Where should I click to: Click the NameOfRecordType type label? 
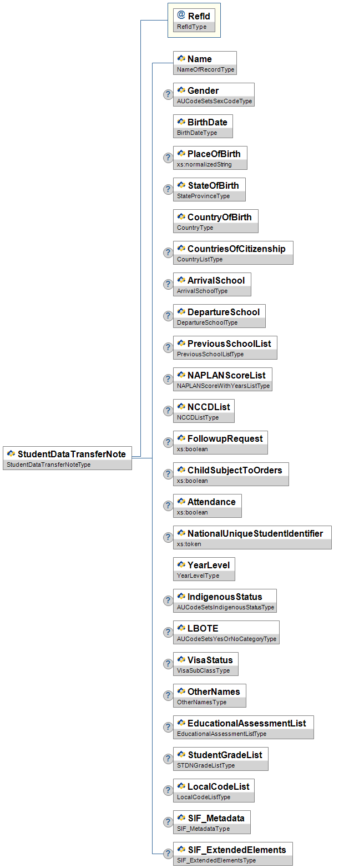pyautogui.click(x=205, y=70)
